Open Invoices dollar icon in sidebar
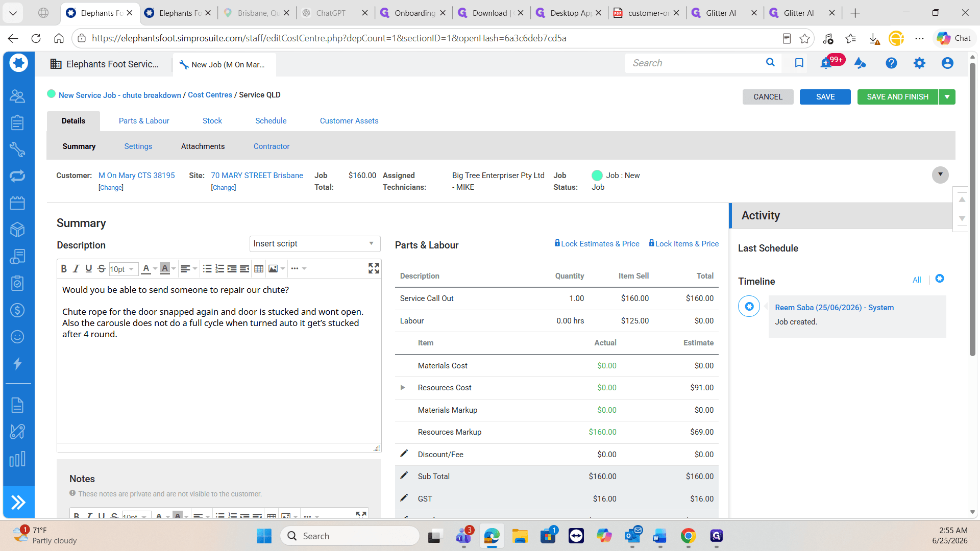Screen dimensions: 980x551 pyautogui.click(x=17, y=310)
